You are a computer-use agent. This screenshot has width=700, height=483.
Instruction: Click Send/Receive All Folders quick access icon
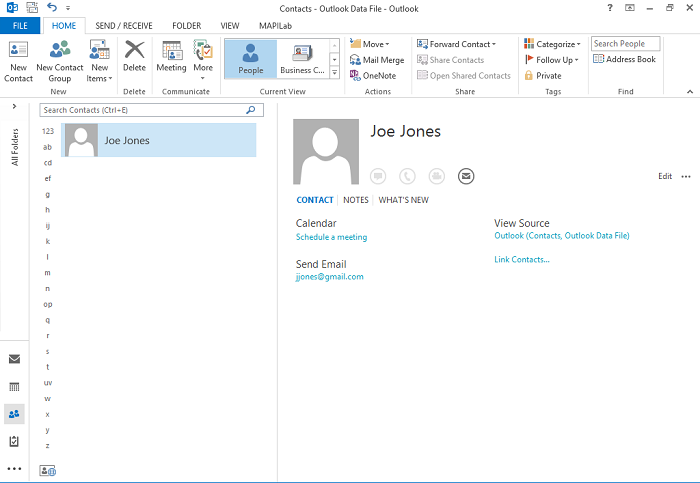coord(32,7)
